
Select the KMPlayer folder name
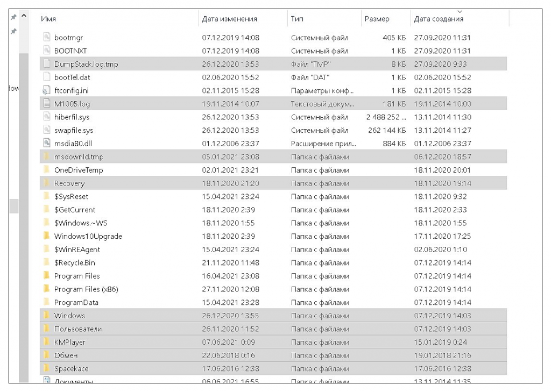[70, 343]
